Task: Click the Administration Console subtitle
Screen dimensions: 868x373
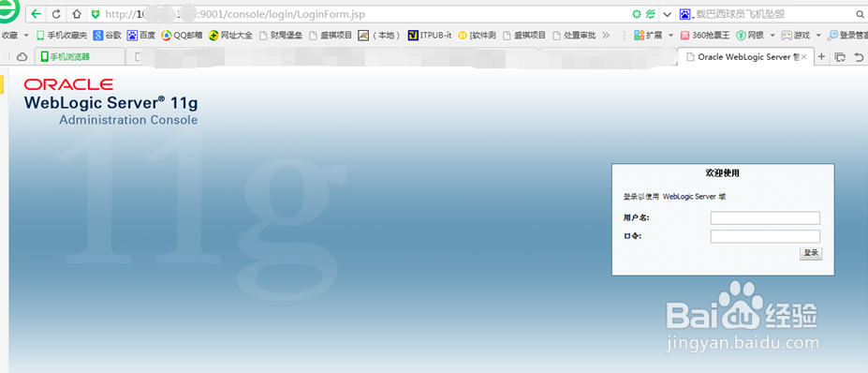Action: coord(128,120)
